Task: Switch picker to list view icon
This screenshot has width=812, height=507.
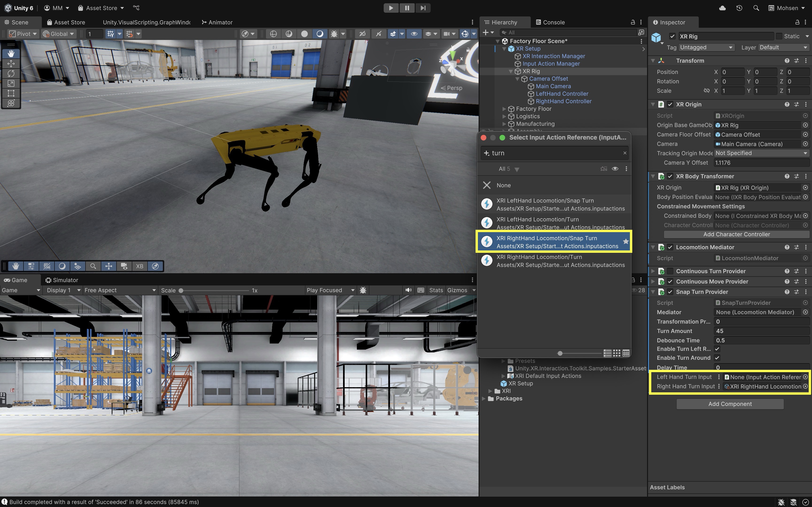Action: [607, 353]
